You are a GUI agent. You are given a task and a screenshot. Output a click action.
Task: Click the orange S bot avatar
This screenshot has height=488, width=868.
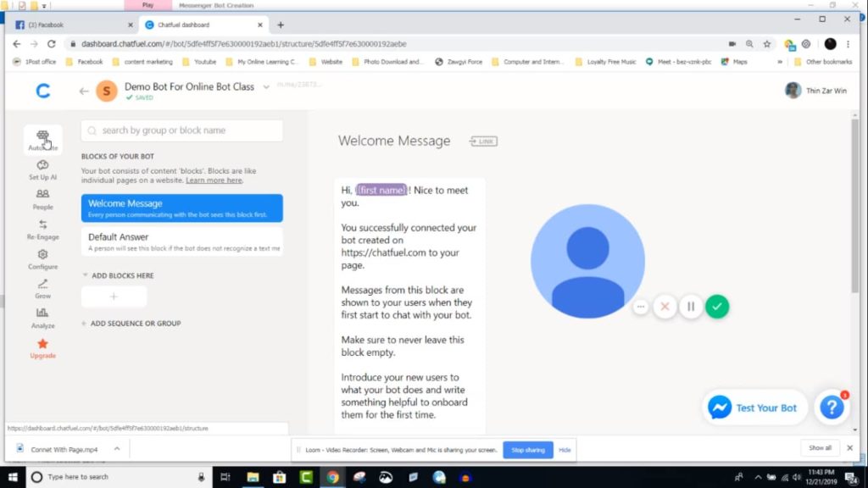(x=106, y=91)
